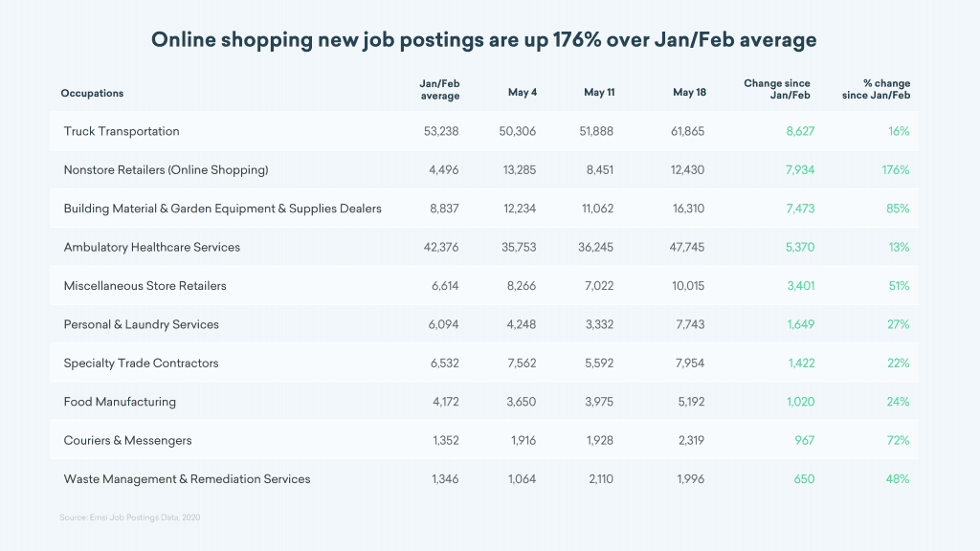Select the Change since Jan/Feb header

point(777,90)
